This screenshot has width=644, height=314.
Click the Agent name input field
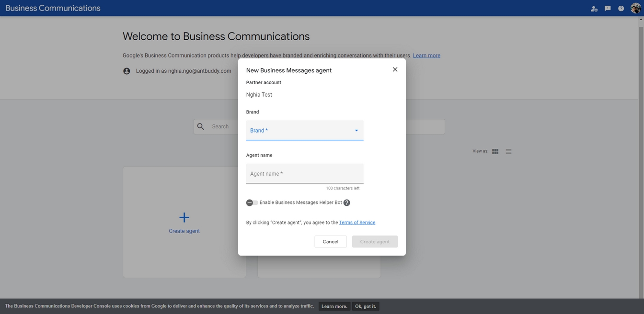coord(304,174)
